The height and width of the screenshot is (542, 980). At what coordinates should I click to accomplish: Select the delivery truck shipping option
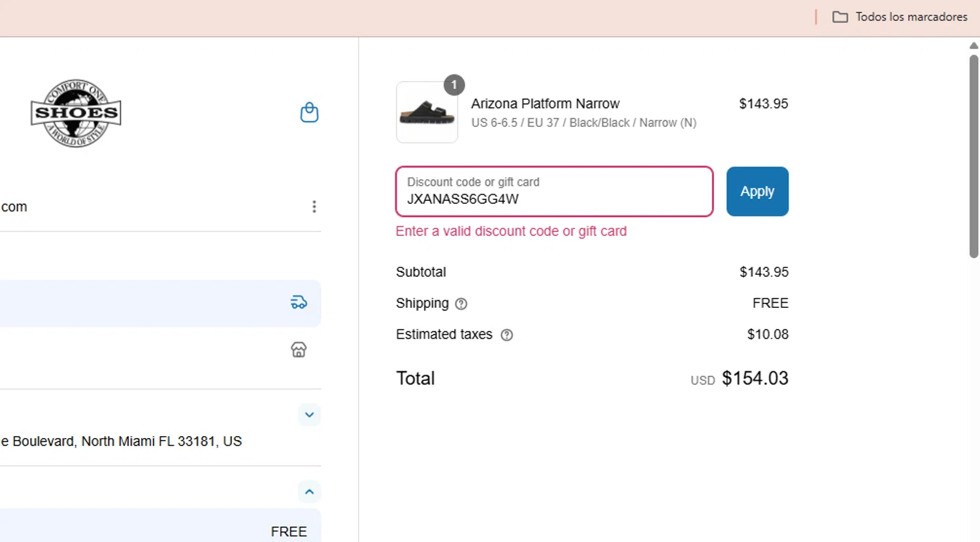point(299,303)
